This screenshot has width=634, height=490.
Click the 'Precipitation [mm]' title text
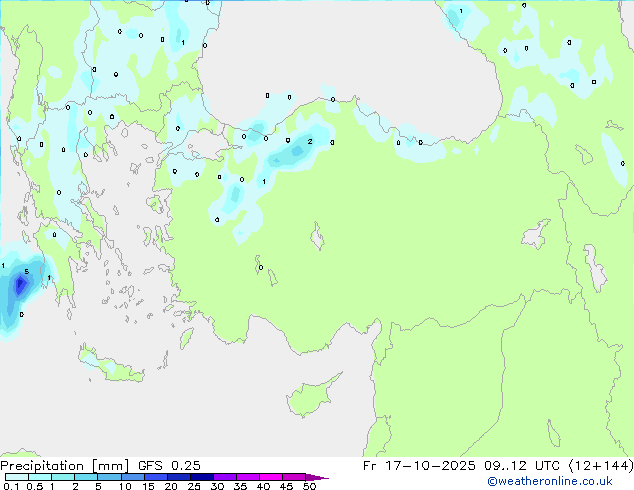64,466
